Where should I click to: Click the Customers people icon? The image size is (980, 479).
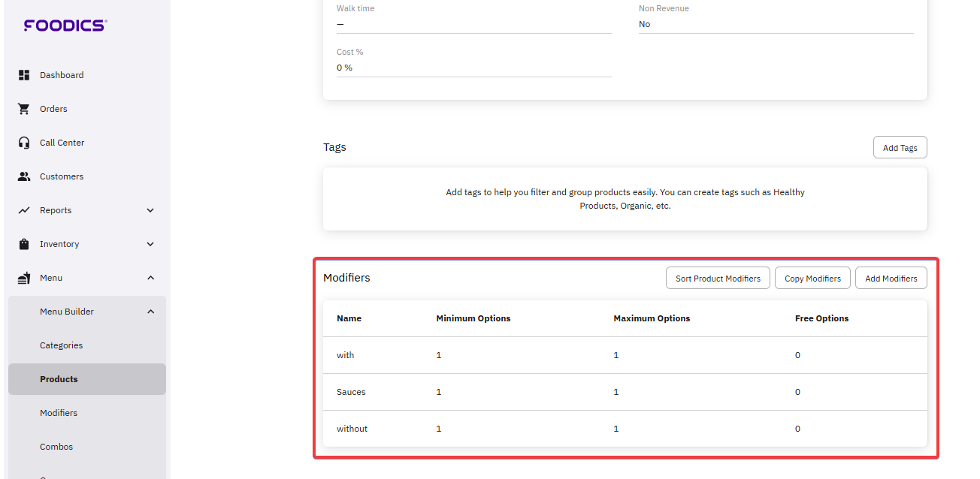(x=24, y=176)
